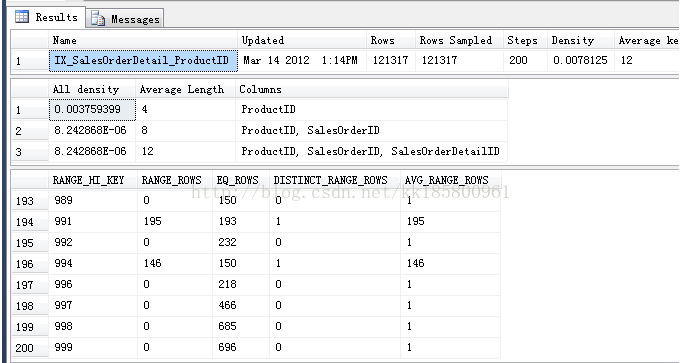Select RANGE_HI_KEY cell 991

93,221
